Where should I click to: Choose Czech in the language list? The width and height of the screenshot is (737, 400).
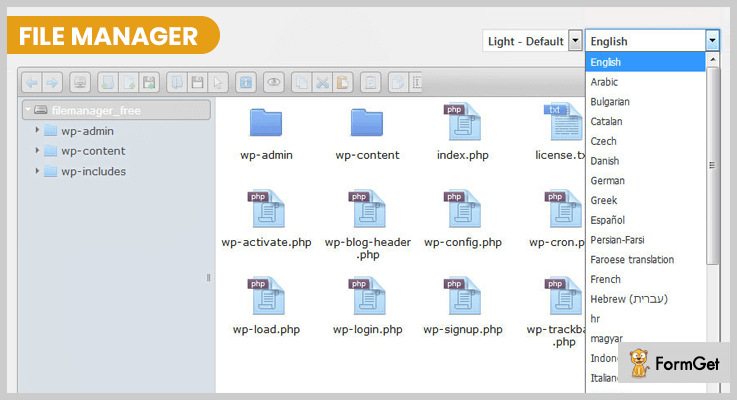point(645,141)
